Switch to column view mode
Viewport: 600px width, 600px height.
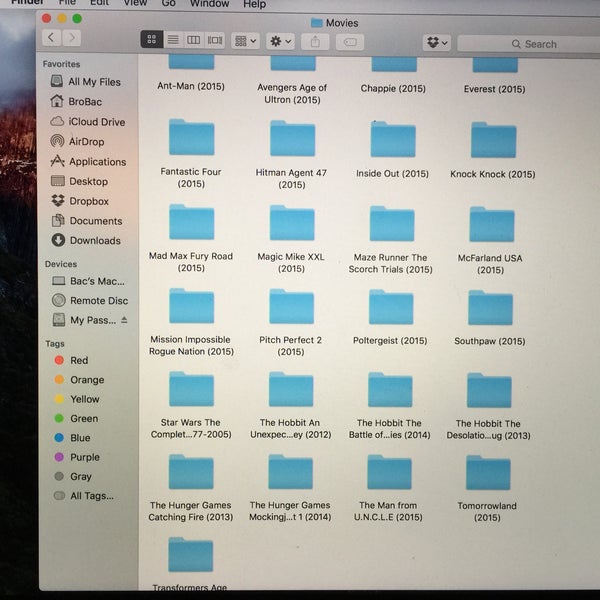click(x=194, y=40)
